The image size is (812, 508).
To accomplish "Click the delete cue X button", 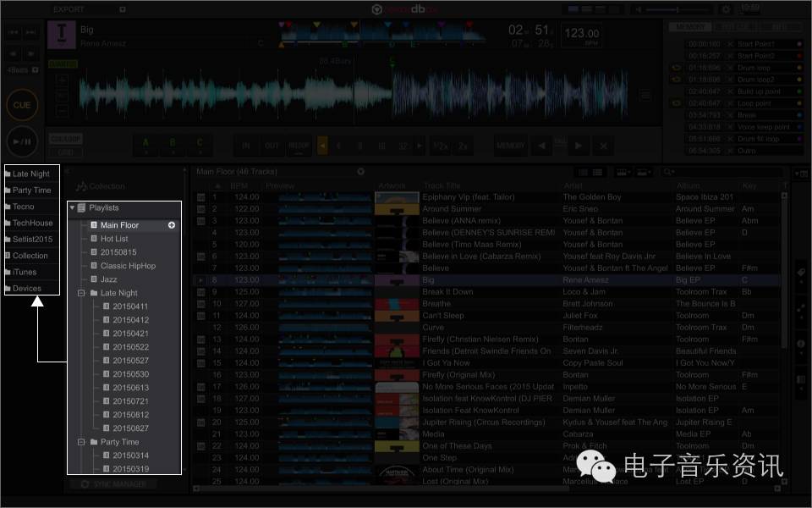I will tap(603, 146).
